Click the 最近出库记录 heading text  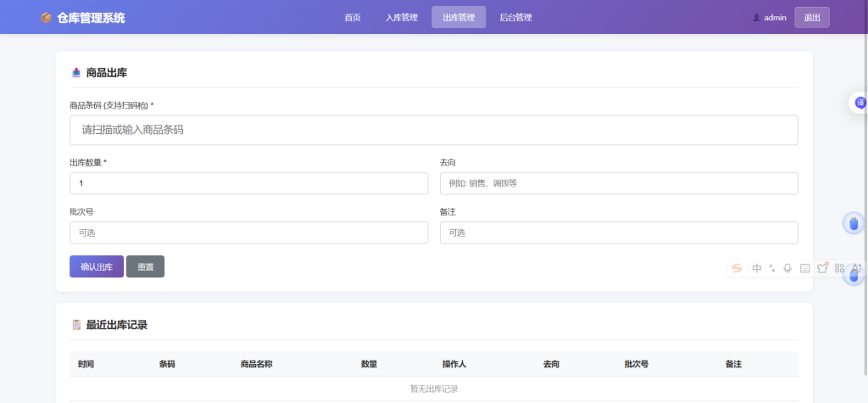point(117,325)
